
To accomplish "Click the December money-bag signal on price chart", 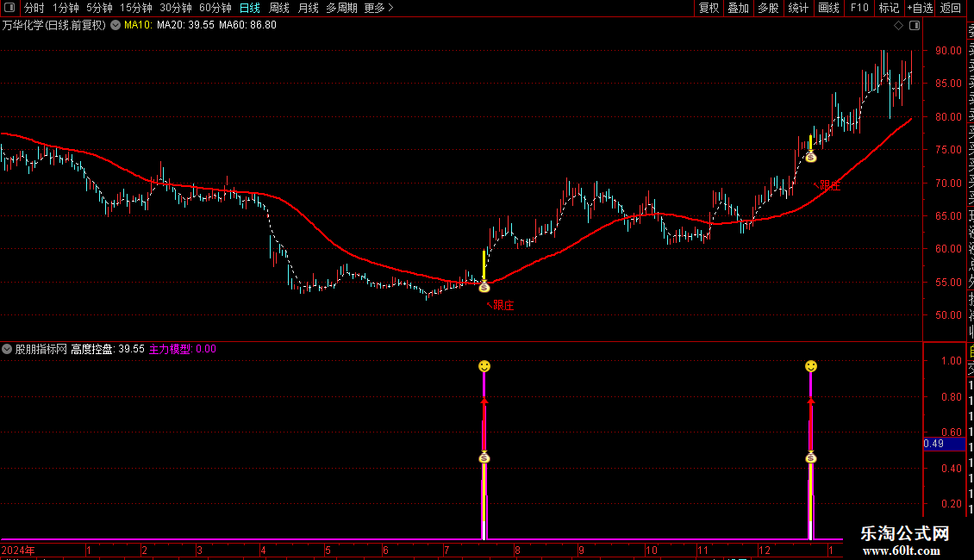I will coord(810,157).
